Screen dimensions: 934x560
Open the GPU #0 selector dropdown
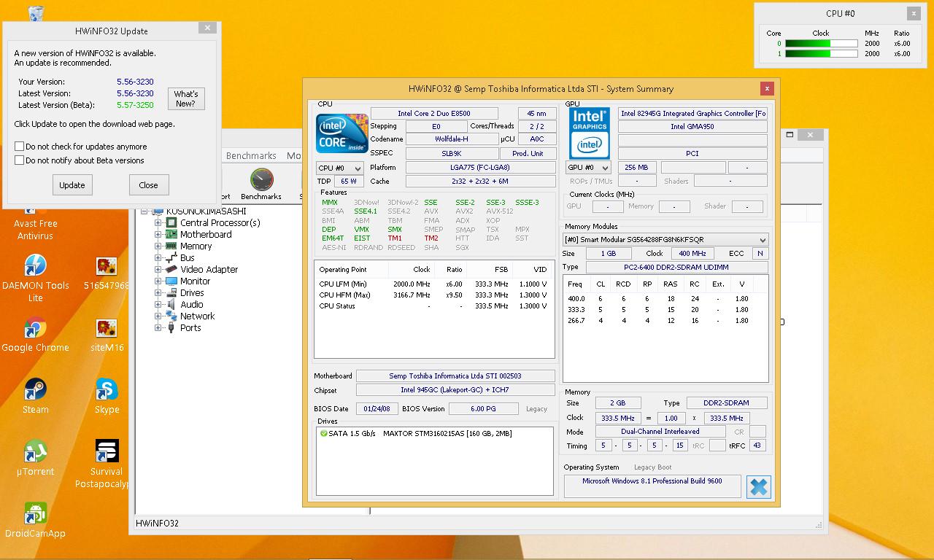pyautogui.click(x=589, y=168)
